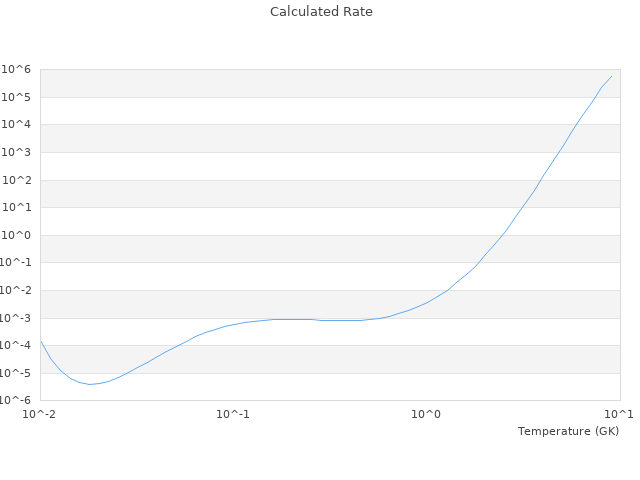Click the 10^5 y-axis tick label
640x480 pixels.
pyautogui.click(x=19, y=97)
